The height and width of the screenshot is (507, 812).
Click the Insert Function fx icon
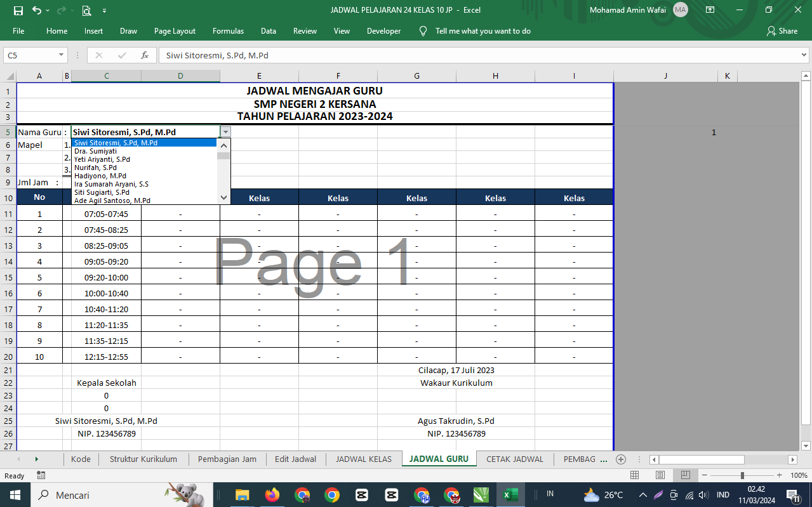point(145,55)
